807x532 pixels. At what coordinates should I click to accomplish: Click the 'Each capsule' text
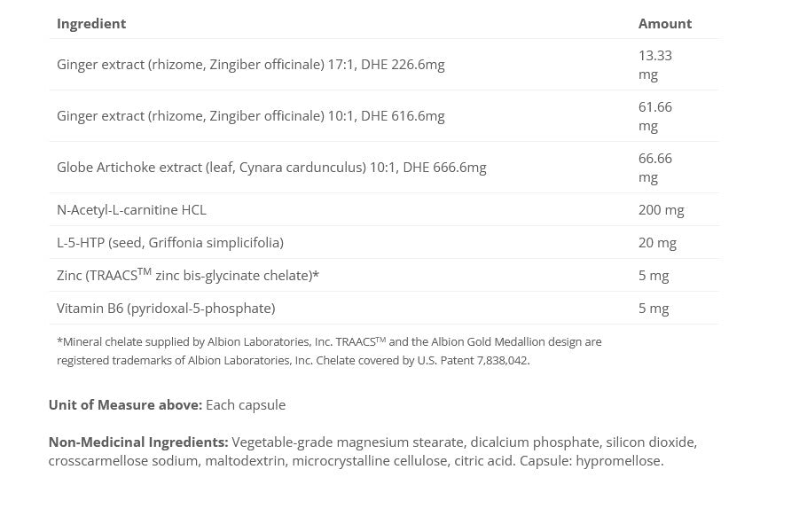[x=246, y=405]
